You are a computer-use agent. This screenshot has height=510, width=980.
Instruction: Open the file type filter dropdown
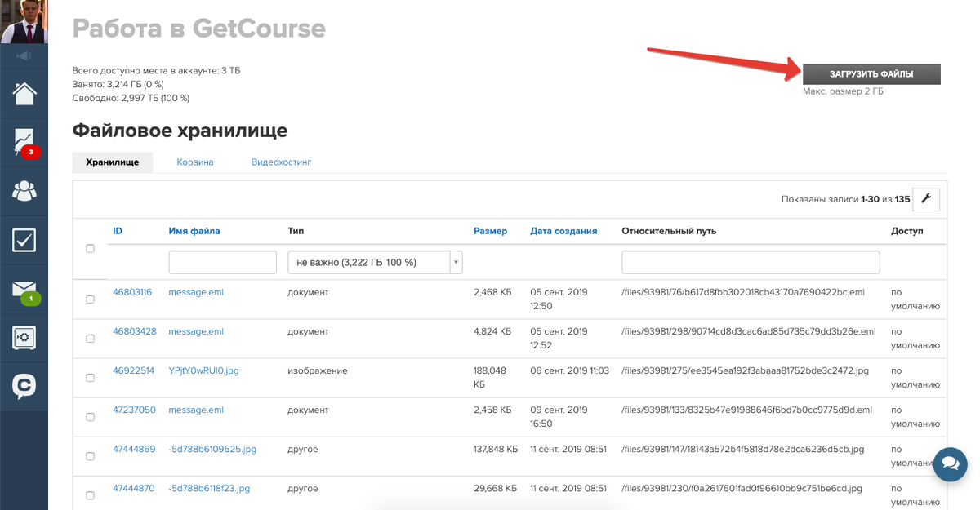click(x=375, y=262)
